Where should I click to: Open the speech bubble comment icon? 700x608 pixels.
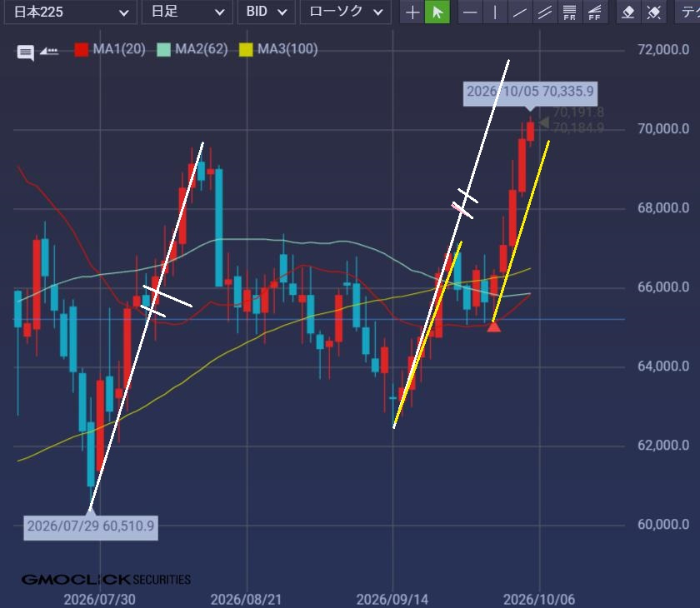click(x=26, y=52)
